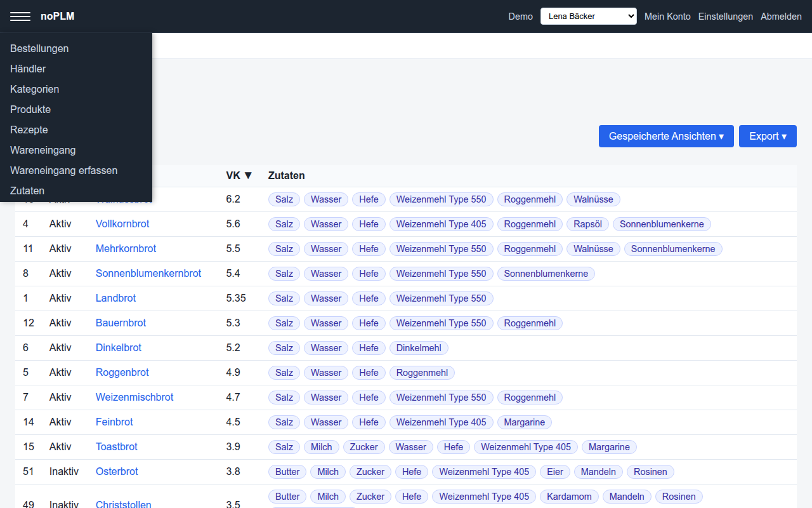The width and height of the screenshot is (812, 508).
Task: Open the Vollkornbrot product link
Action: 122,224
